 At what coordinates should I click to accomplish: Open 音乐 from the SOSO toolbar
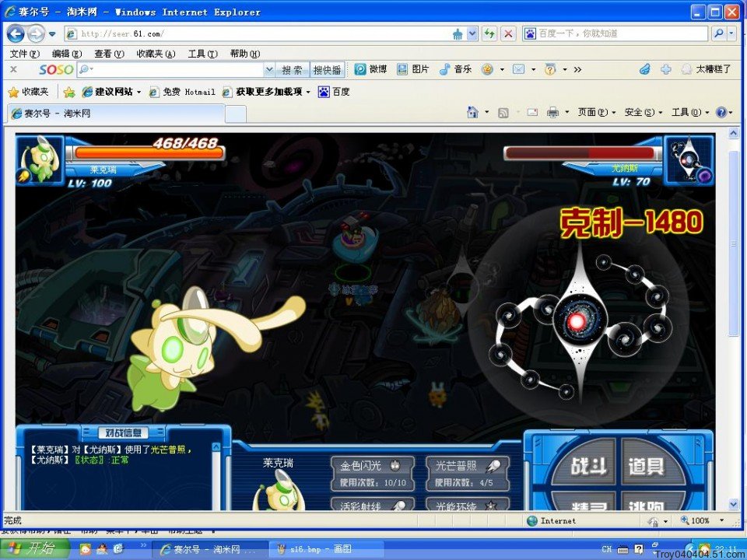[455, 69]
